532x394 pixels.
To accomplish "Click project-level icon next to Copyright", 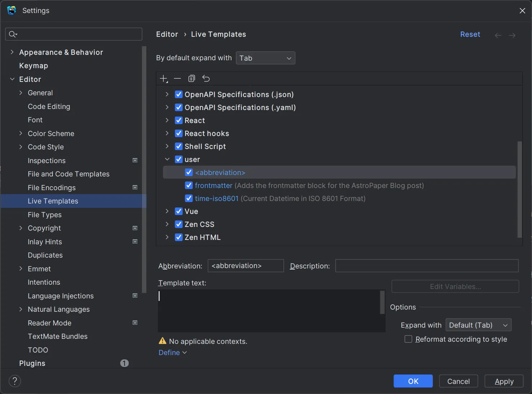I will tap(135, 228).
